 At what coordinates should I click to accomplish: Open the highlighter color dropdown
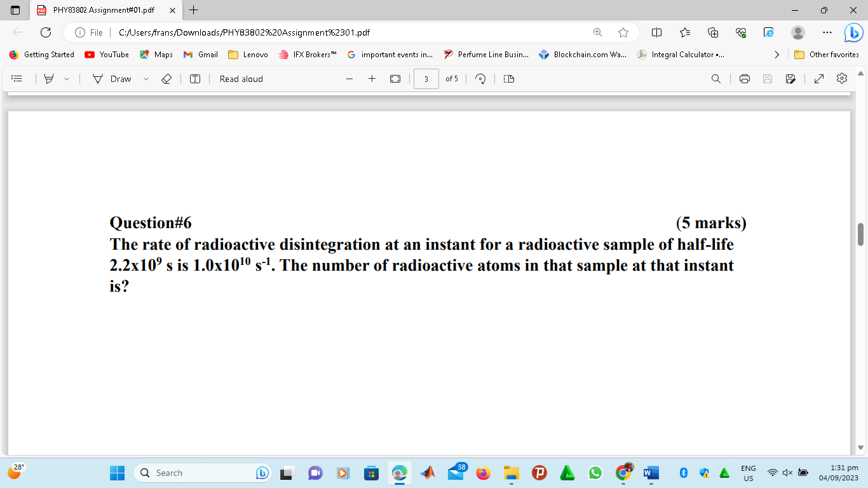pyautogui.click(x=65, y=78)
